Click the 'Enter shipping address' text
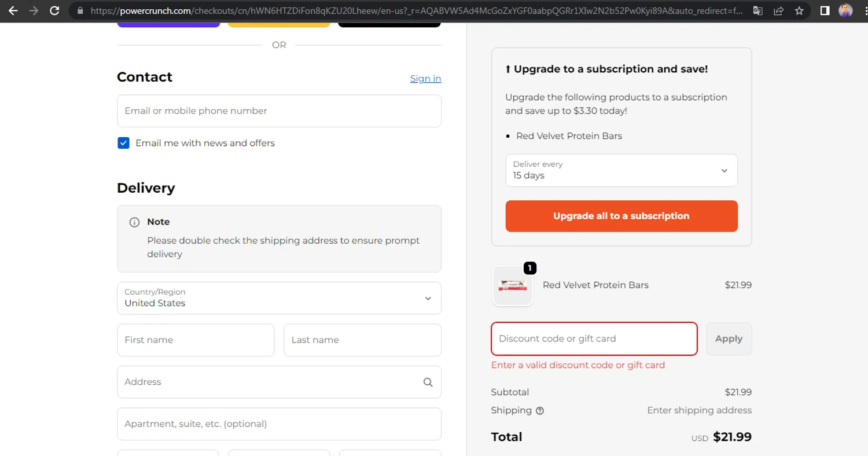The height and width of the screenshot is (456, 868). [x=699, y=410]
